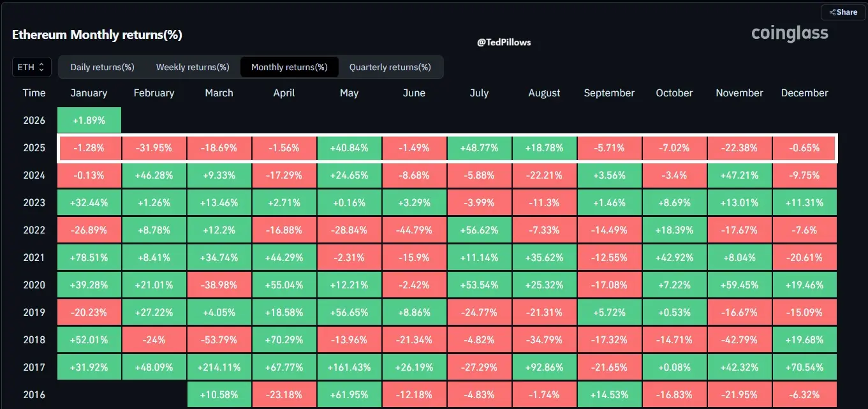This screenshot has width=868, height=409.
Task: Switch to Daily returns(%) tab
Action: [x=102, y=67]
